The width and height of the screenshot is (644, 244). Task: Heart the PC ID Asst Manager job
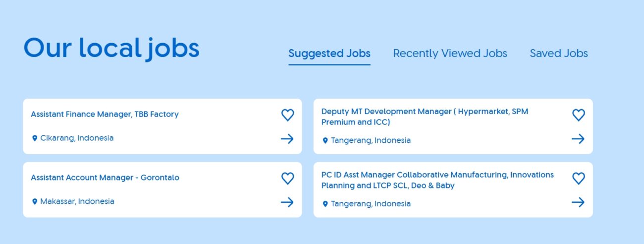click(578, 179)
